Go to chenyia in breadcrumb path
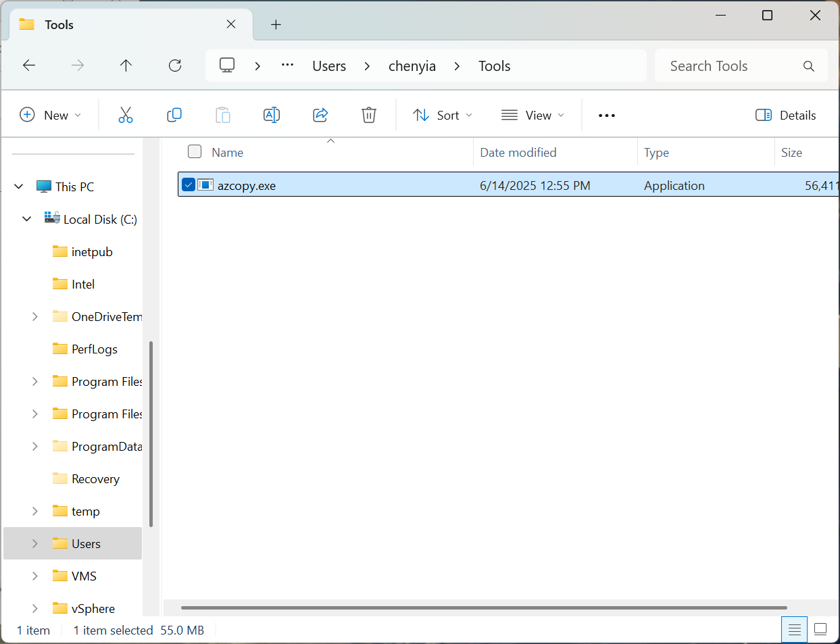Screen dimensions: 840x644 click(412, 66)
